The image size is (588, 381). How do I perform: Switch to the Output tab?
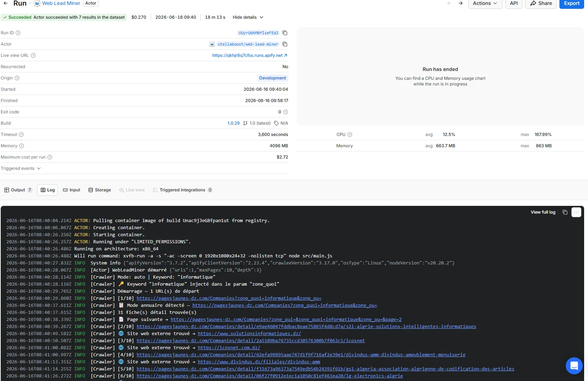18,190
